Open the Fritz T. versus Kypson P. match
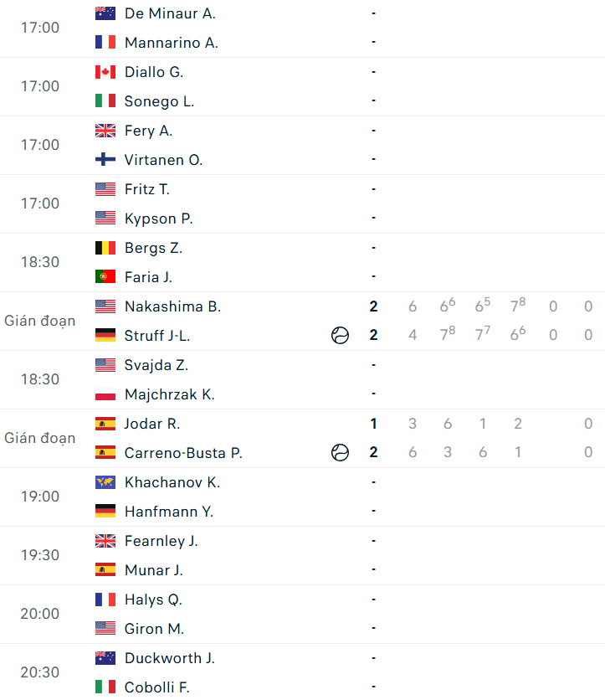The image size is (605, 700). click(303, 204)
